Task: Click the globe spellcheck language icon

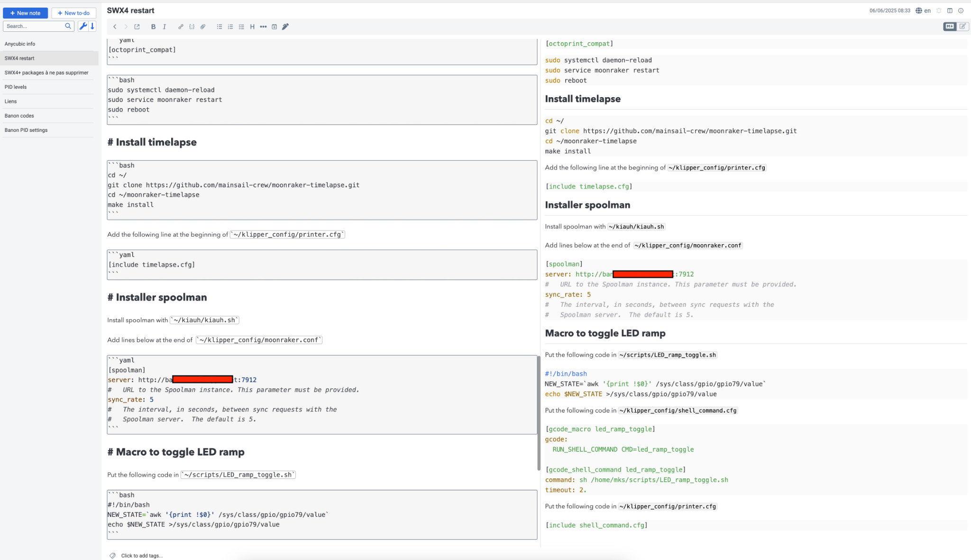Action: (x=919, y=10)
